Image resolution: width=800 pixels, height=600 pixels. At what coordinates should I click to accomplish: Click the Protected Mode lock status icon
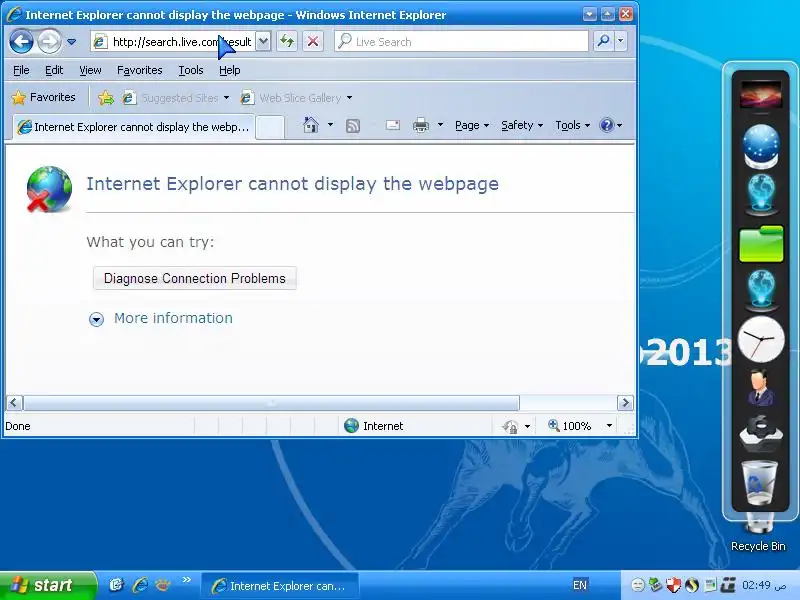click(511, 426)
